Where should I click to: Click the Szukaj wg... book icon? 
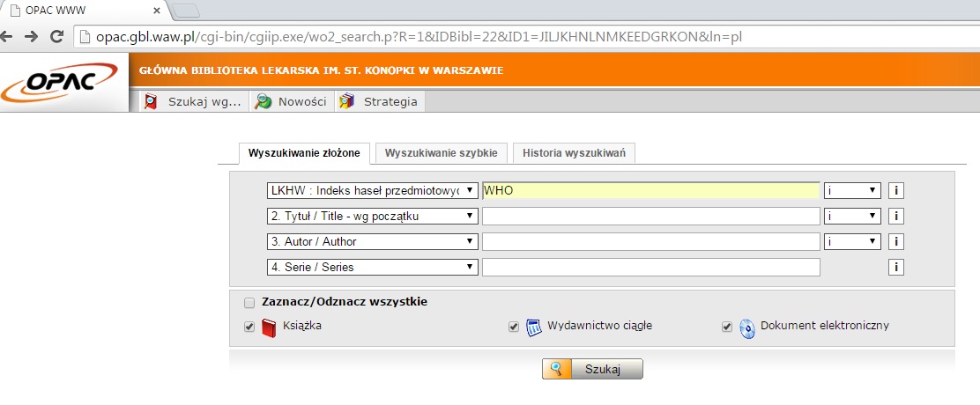(150, 102)
